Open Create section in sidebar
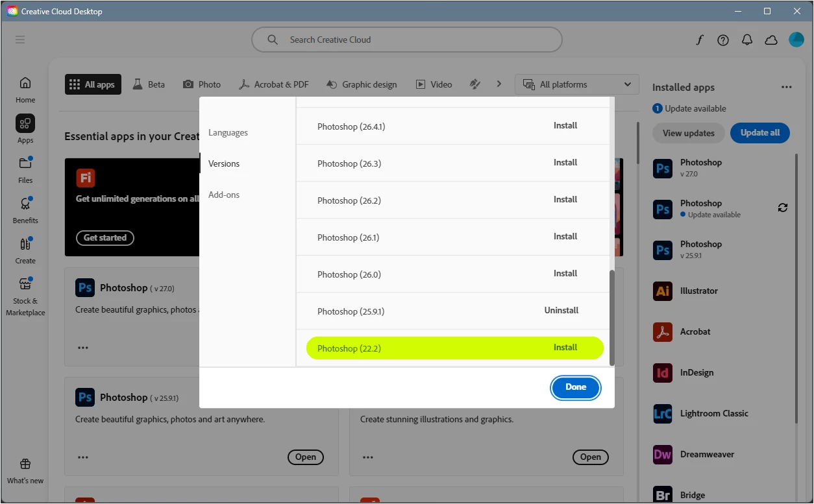 pyautogui.click(x=25, y=250)
